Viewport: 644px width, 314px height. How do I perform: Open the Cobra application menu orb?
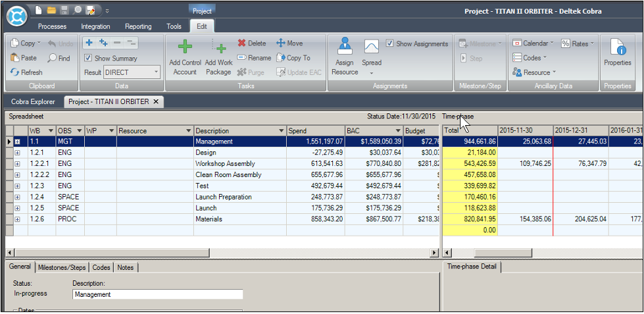(17, 16)
